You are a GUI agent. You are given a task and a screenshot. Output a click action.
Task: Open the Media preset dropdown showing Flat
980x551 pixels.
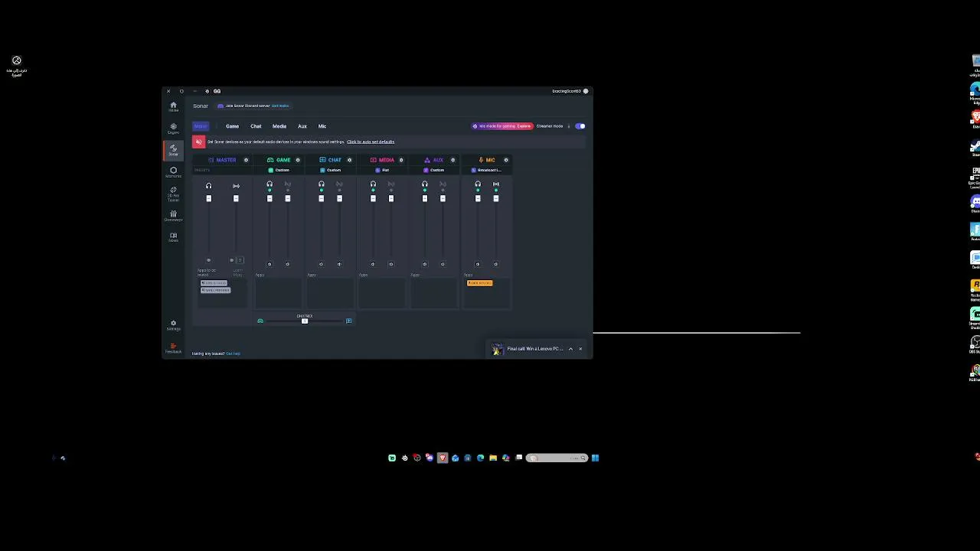[382, 170]
